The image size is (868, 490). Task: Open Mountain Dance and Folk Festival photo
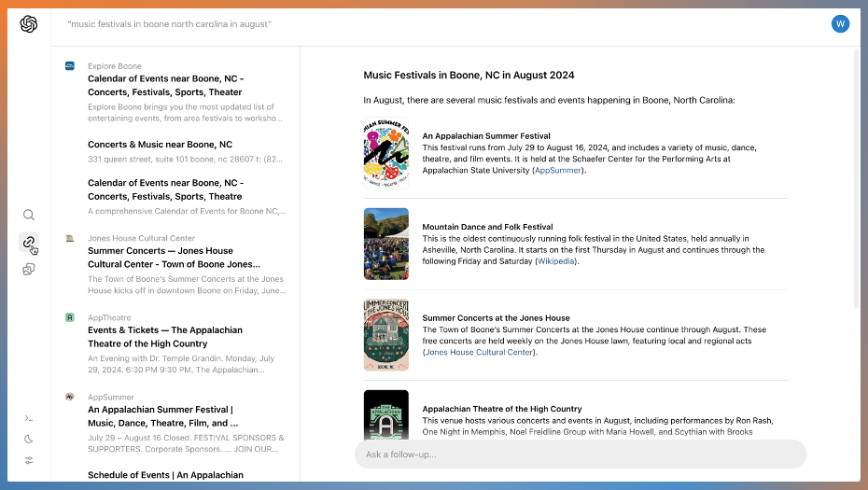tap(385, 244)
